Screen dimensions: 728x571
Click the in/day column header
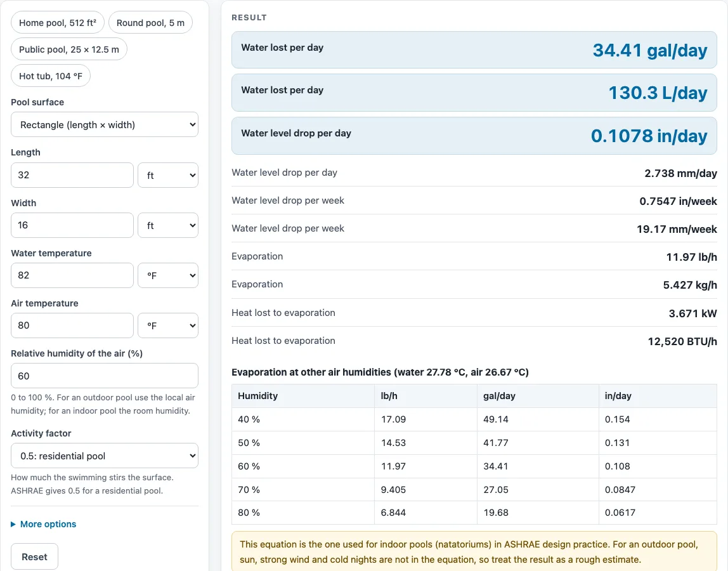pyautogui.click(x=658, y=396)
